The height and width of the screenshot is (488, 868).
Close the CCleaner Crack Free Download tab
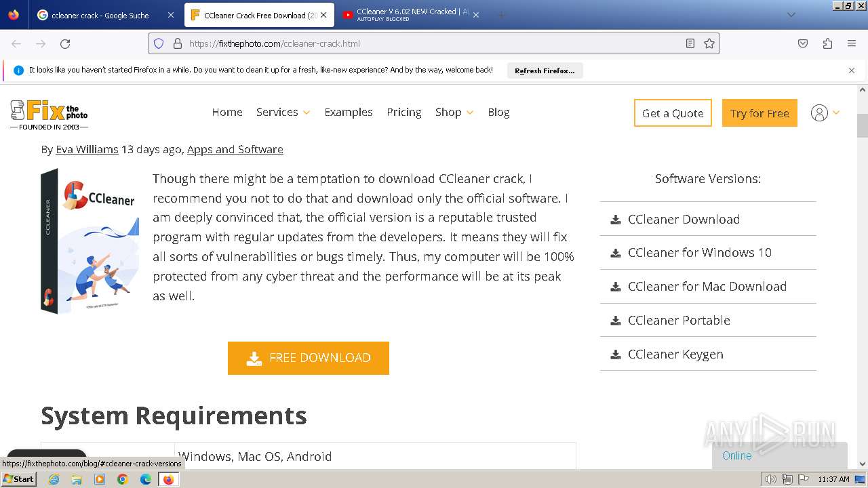click(323, 15)
